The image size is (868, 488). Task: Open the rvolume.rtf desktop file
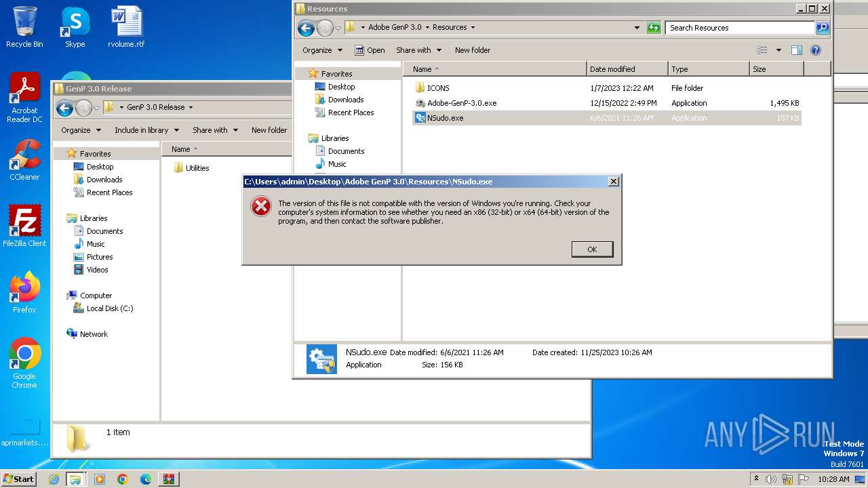point(126,27)
